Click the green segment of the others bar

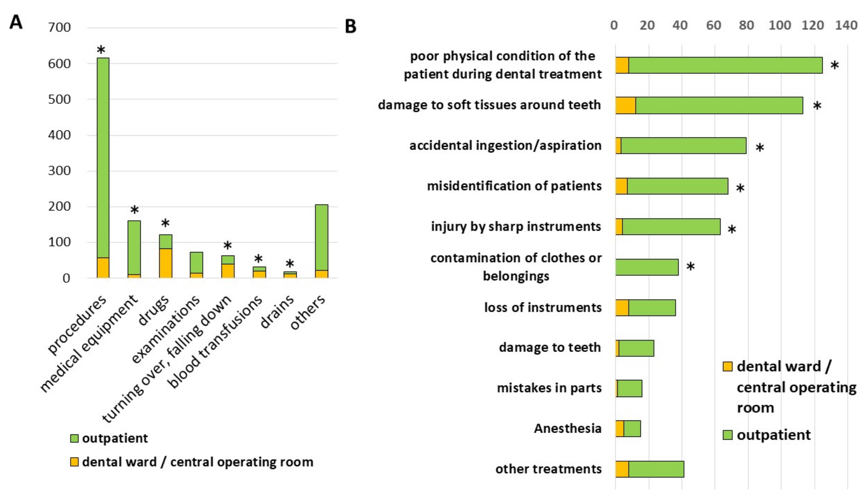321,238
